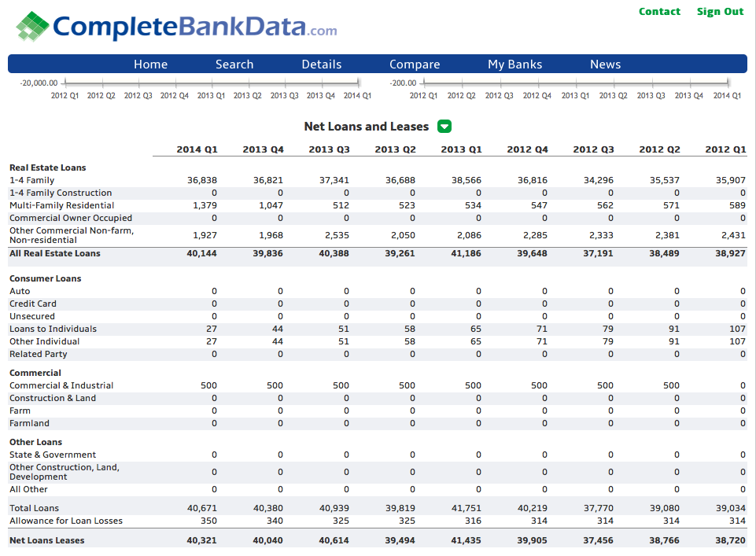Click the Multi-Family Residential row label
The image size is (756, 556).
pos(61,205)
